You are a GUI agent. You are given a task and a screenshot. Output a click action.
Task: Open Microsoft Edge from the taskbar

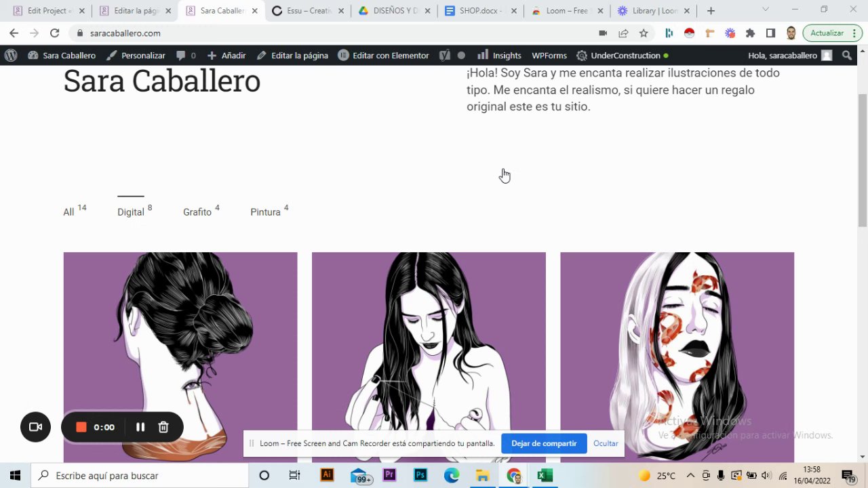[452, 476]
